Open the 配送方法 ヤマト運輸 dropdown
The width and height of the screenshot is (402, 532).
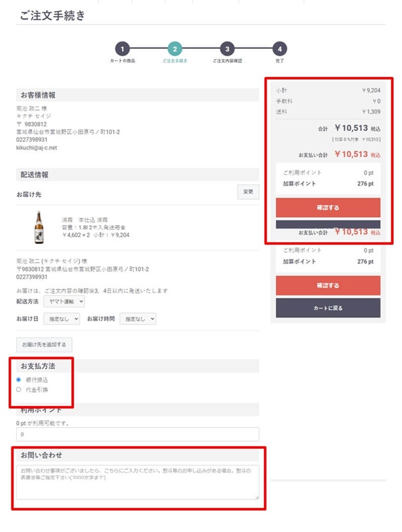[x=63, y=302]
